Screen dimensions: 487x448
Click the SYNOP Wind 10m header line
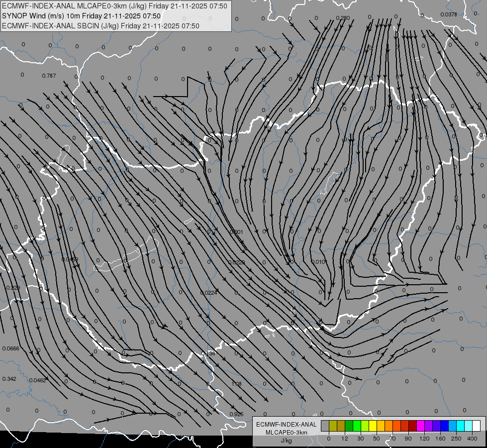click(x=82, y=16)
